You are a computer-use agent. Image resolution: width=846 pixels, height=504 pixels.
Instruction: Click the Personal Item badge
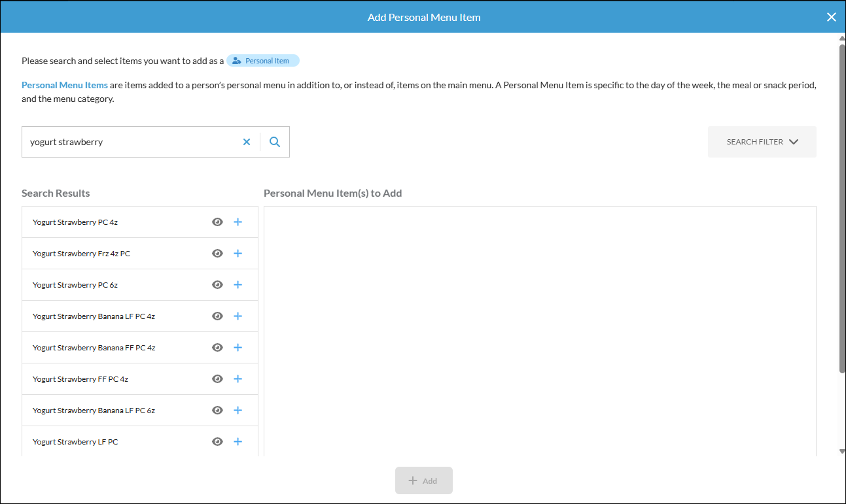pyautogui.click(x=263, y=61)
